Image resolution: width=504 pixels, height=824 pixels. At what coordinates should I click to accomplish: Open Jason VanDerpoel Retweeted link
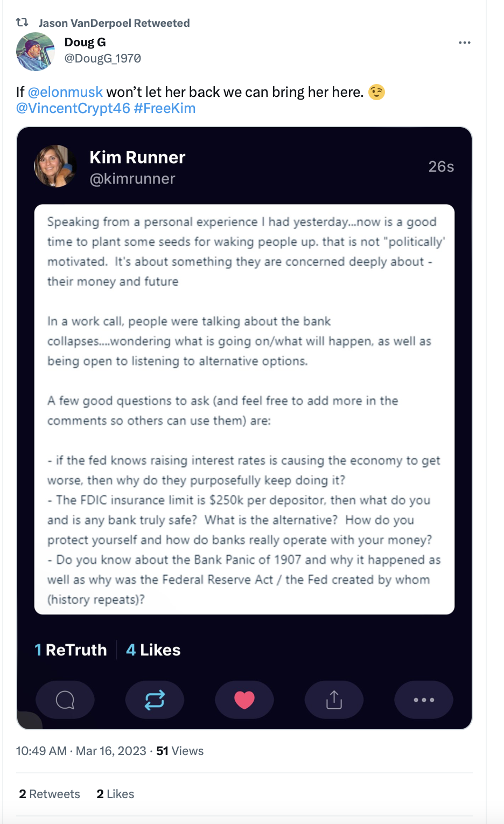(114, 23)
